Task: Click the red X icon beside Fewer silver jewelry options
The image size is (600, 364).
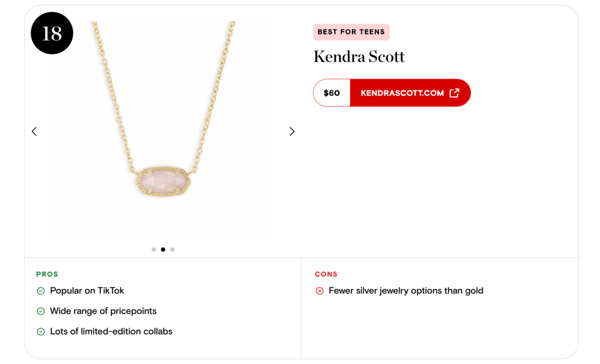Action: click(x=320, y=291)
